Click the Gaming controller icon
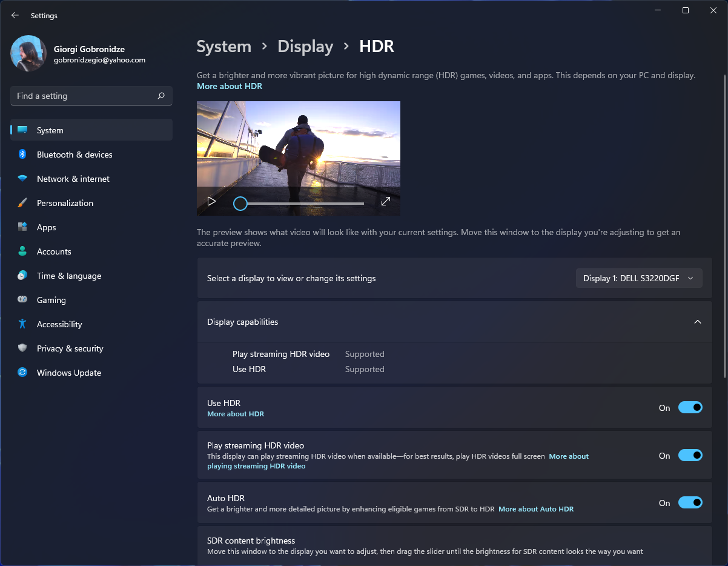Image resolution: width=728 pixels, height=566 pixels. pos(22,300)
